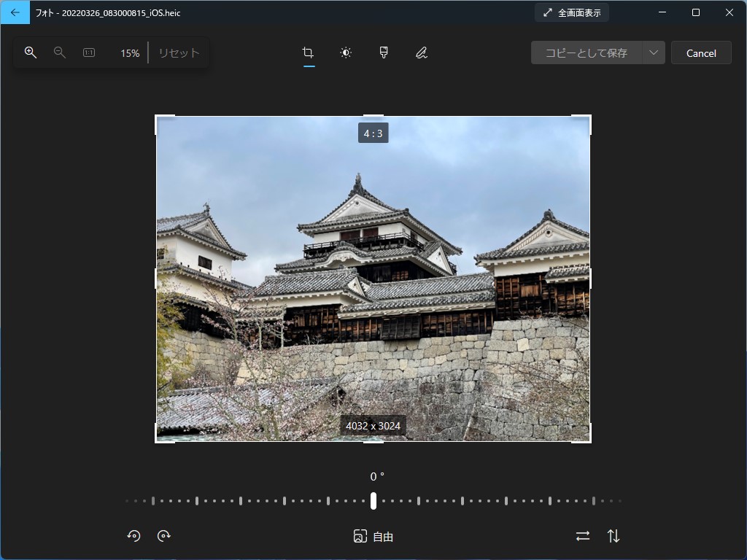Screen dimensions: 747x560
Task: Click リセット to reset the zoom
Action: [x=177, y=52]
